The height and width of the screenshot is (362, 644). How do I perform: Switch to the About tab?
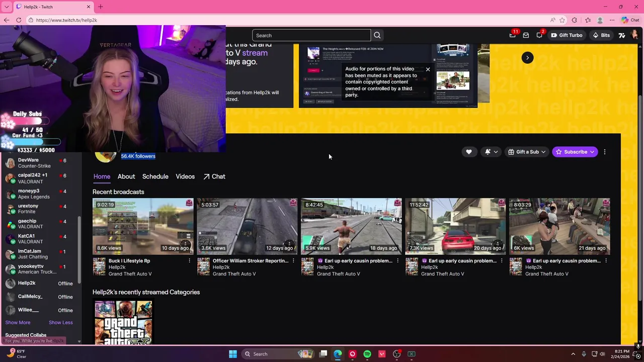[x=126, y=176]
